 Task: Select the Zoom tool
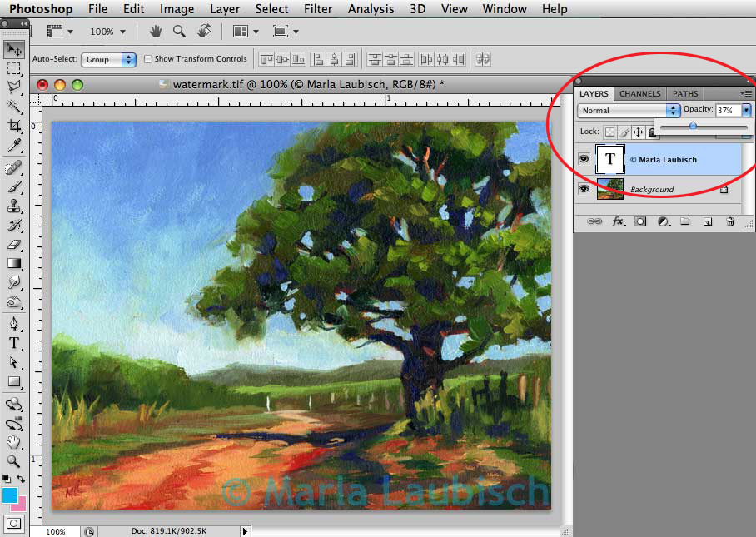coord(14,462)
